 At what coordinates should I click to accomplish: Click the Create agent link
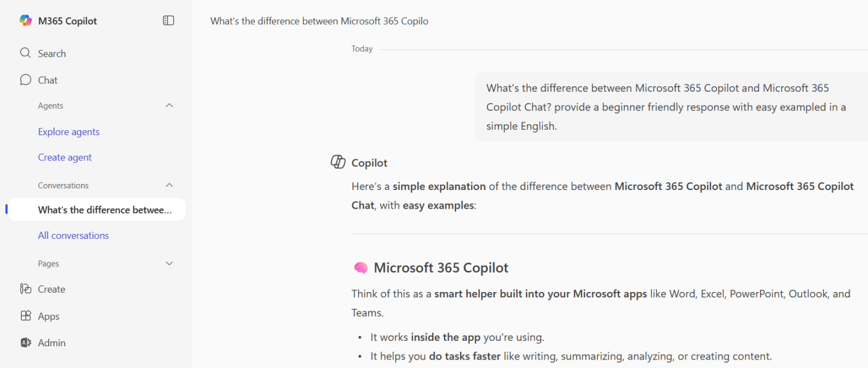coord(65,157)
